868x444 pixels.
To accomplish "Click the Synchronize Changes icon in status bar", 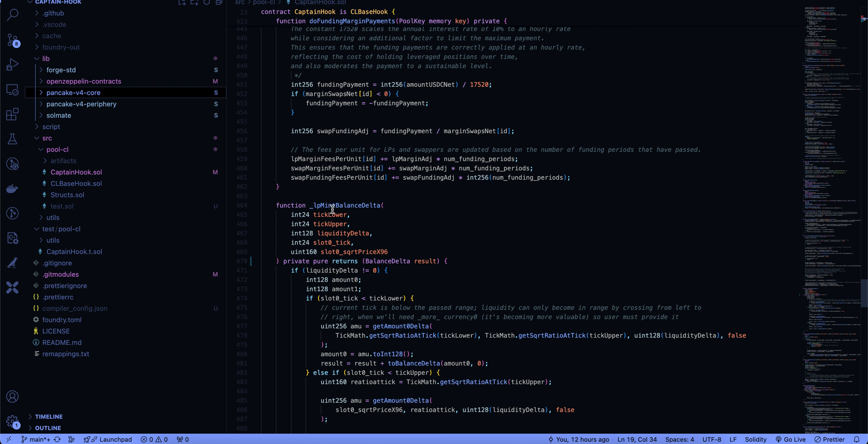I will point(57,439).
